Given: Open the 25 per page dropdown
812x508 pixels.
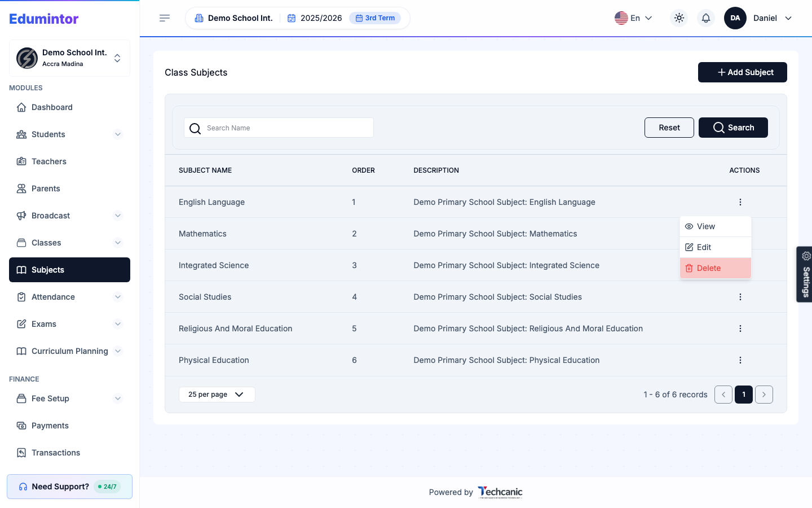Looking at the screenshot, I should [x=217, y=395].
